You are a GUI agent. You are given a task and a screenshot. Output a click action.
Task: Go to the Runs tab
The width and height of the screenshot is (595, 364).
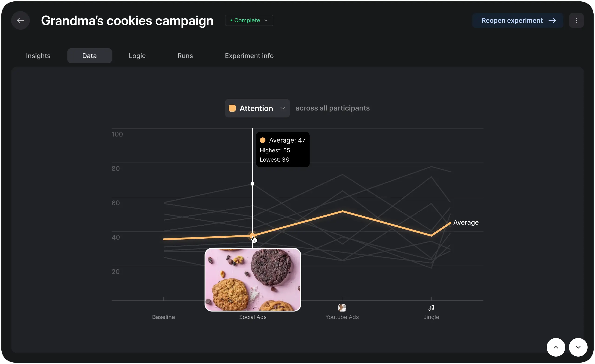click(185, 56)
